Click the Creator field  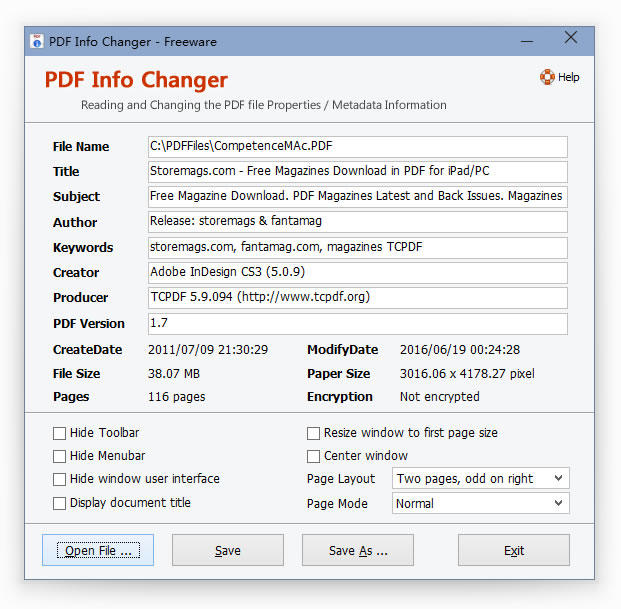tap(357, 272)
